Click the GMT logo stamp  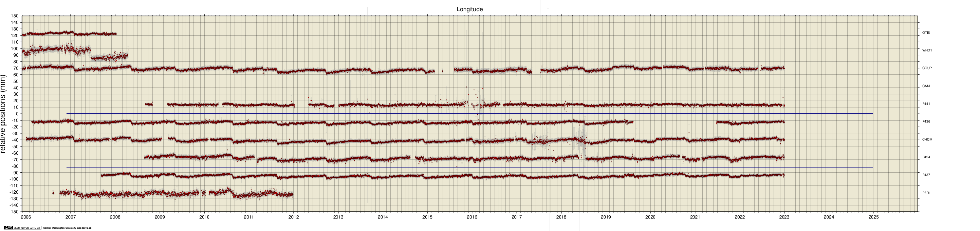coord(9,228)
